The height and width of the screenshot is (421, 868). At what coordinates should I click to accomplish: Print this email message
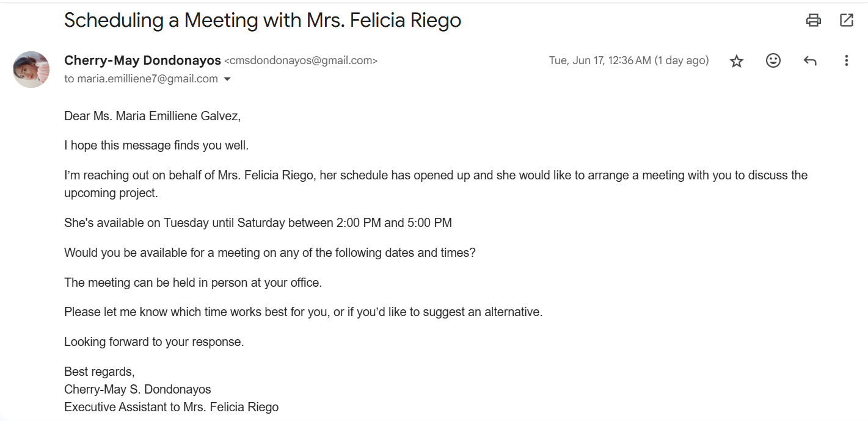[x=814, y=20]
